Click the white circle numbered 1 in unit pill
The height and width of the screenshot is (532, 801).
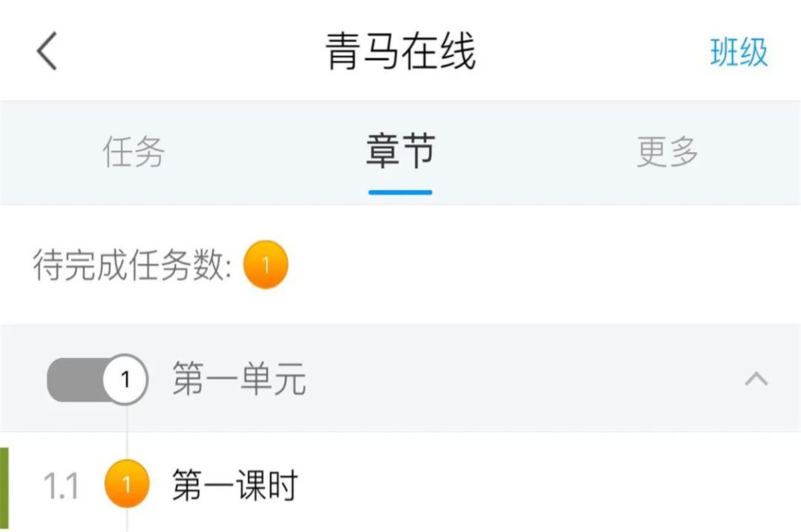(x=125, y=380)
